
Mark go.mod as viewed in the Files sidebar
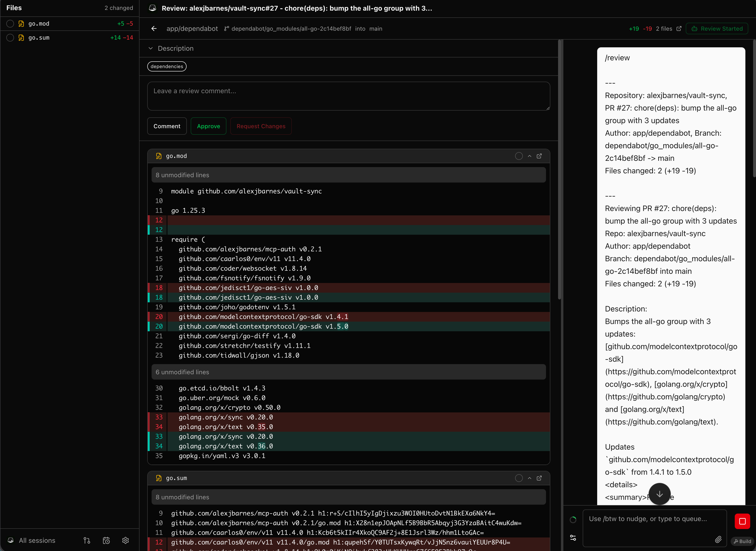[x=10, y=24]
